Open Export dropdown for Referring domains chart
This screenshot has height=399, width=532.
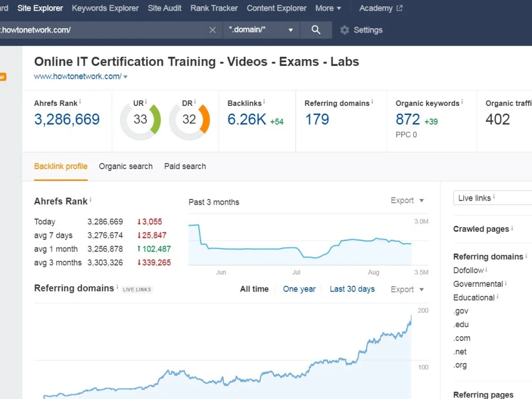click(x=407, y=289)
